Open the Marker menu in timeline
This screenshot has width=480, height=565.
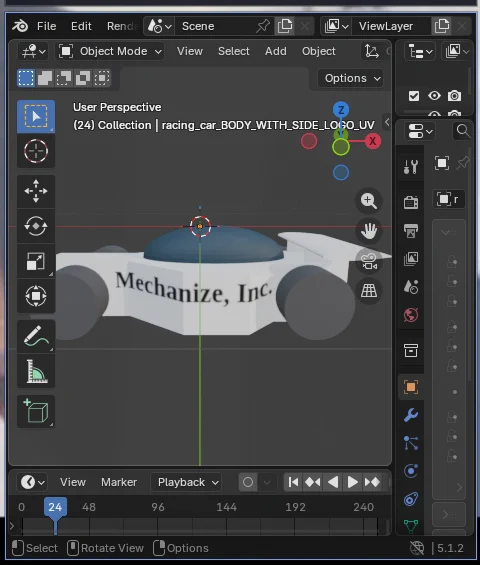[119, 482]
